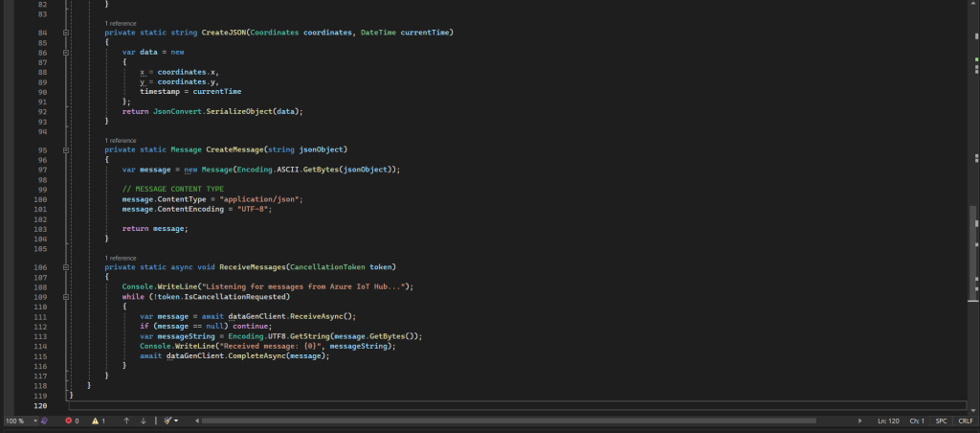Screen dimensions: 980x433
Task: Click the red error count icon
Action: 68,421
